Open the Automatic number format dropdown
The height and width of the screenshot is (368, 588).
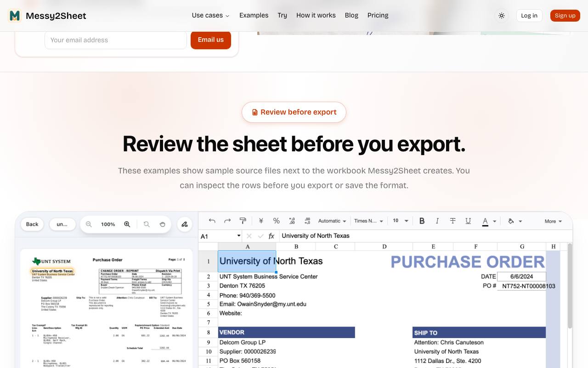click(x=332, y=221)
